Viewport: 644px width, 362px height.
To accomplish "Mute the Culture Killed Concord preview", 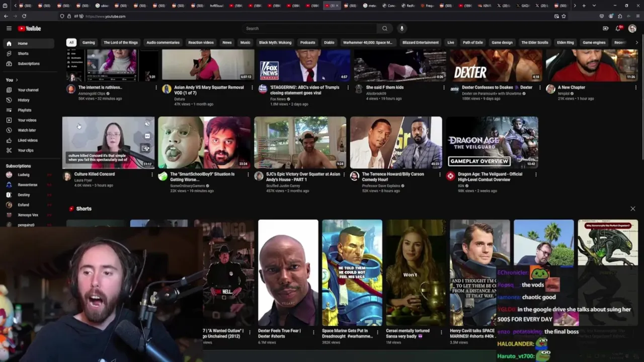I will tap(147, 124).
